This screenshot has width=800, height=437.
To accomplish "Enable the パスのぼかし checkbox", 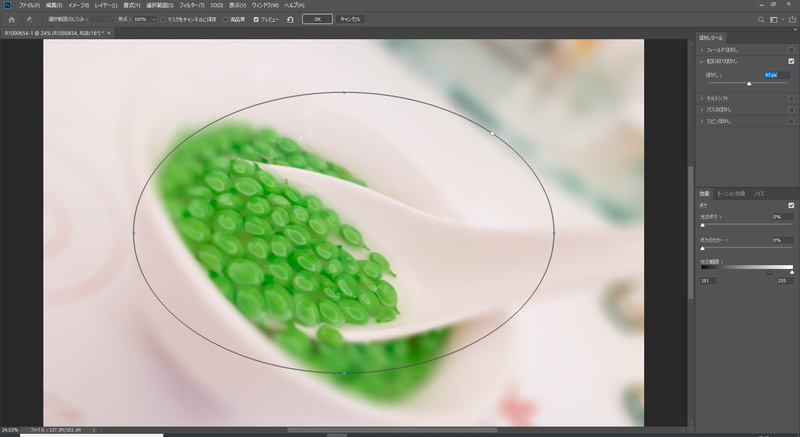I will (791, 110).
